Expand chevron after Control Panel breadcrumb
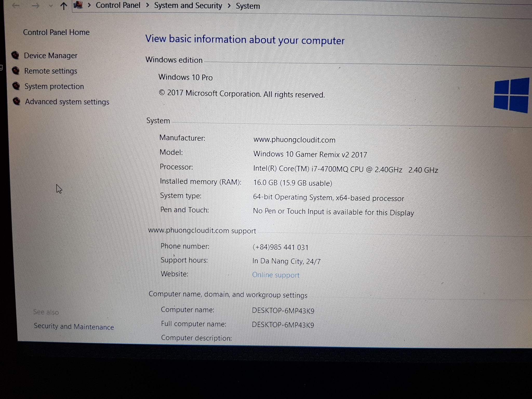Image resolution: width=532 pixels, height=399 pixels. pos(147,5)
